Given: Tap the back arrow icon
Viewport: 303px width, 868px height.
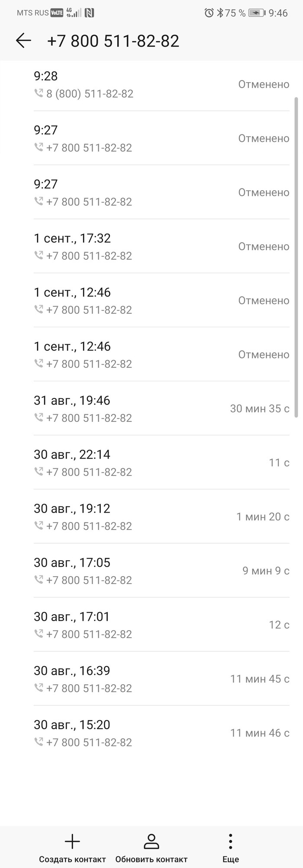Looking at the screenshot, I should point(23,41).
